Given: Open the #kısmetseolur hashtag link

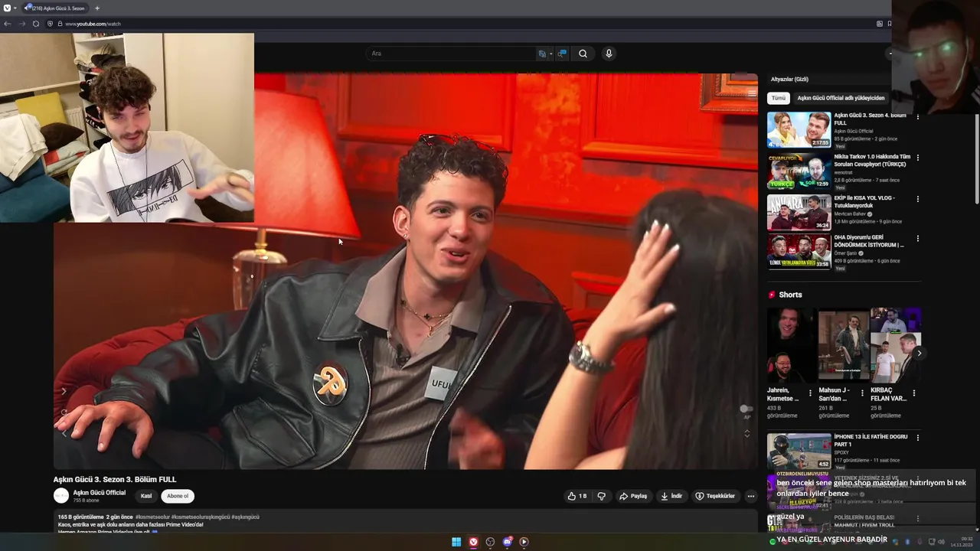Looking at the screenshot, I should (152, 517).
